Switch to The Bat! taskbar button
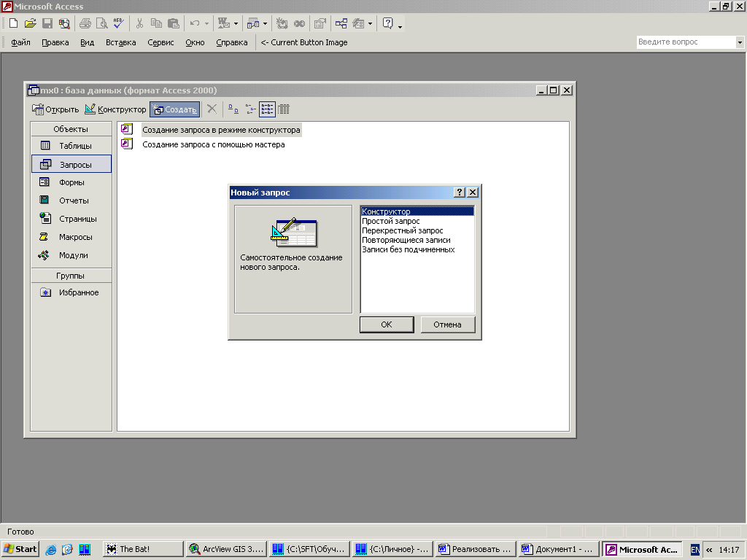747x560 pixels. click(x=143, y=549)
